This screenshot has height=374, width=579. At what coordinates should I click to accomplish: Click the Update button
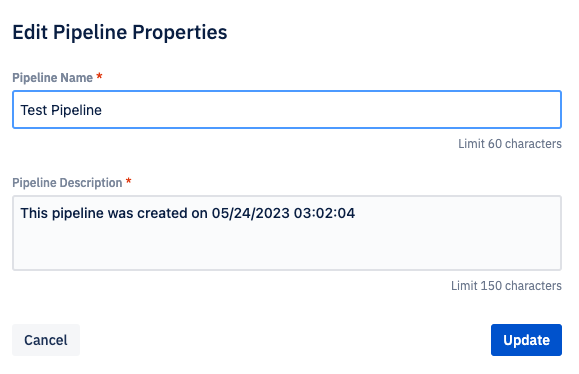tap(526, 340)
